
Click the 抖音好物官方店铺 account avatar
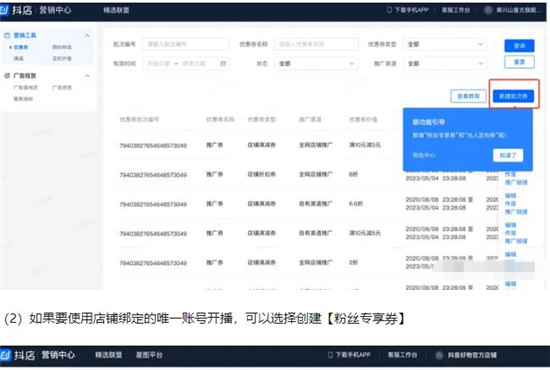click(x=439, y=355)
